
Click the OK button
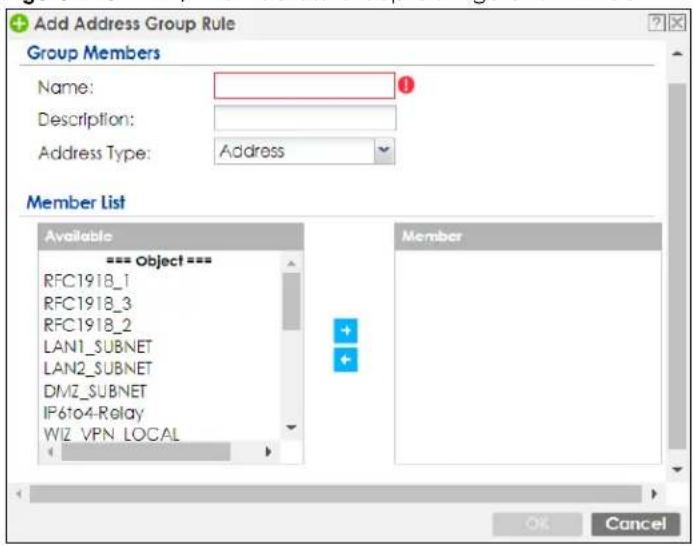pyautogui.click(x=537, y=524)
